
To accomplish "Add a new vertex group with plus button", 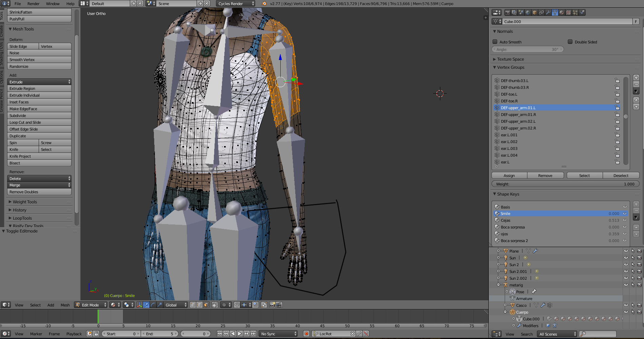I will pyautogui.click(x=636, y=78).
